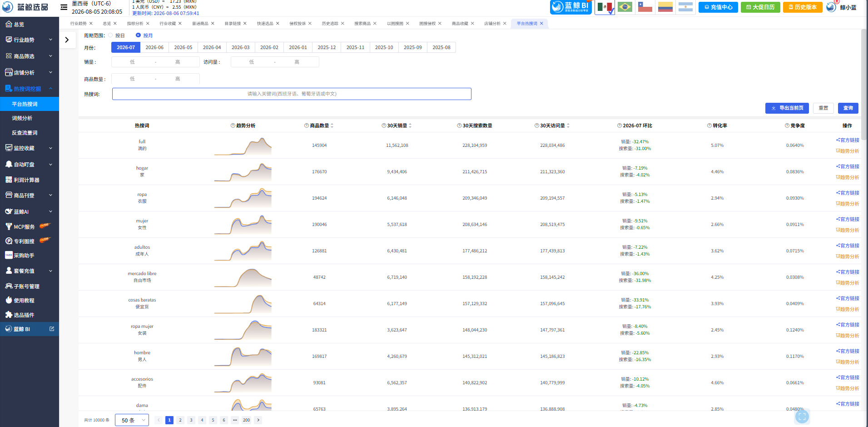
Task: Open the 蓝鲸 BI banner logo
Action: (x=571, y=7)
